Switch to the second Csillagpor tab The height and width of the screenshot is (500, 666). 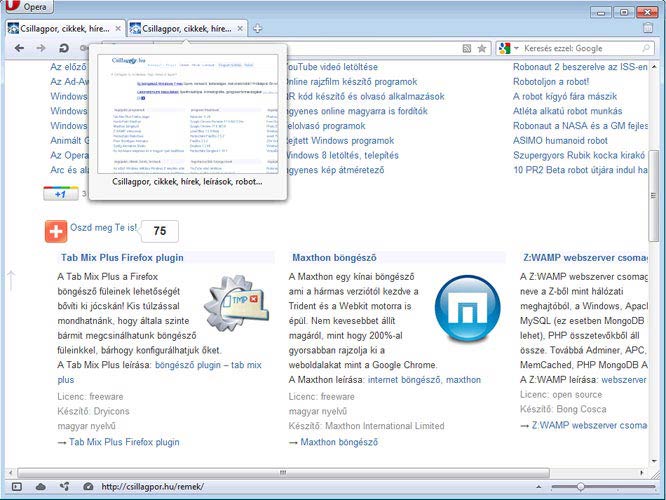click(188, 28)
